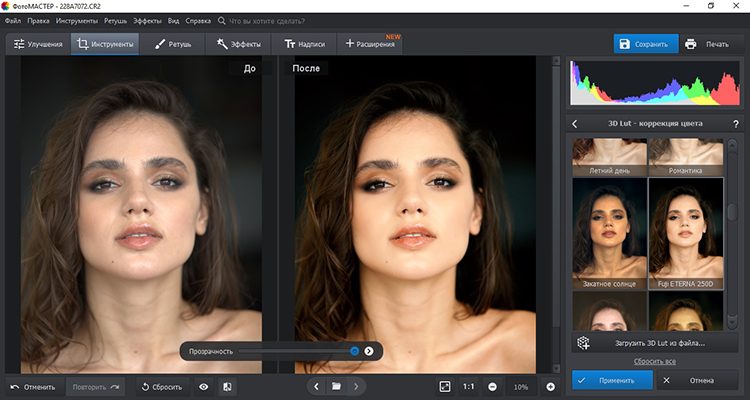
Task: Set zoom to 1:1 actual size
Action: coord(469,386)
